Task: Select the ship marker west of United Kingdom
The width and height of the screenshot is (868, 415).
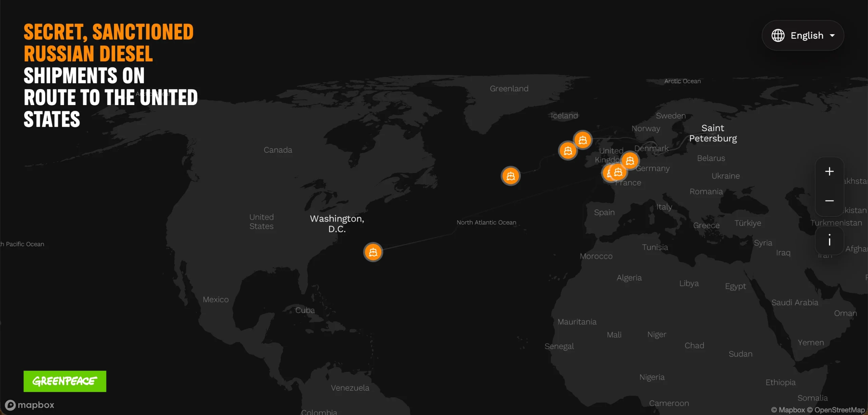Action: click(x=568, y=151)
